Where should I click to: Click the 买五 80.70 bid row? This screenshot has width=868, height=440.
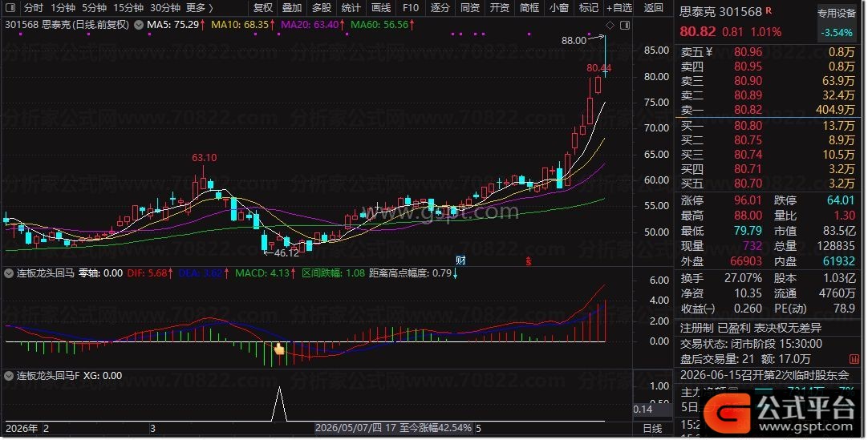click(x=769, y=183)
